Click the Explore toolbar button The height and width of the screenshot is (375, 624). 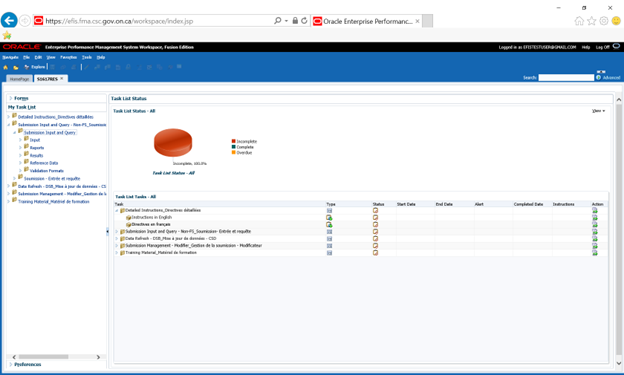coord(35,67)
